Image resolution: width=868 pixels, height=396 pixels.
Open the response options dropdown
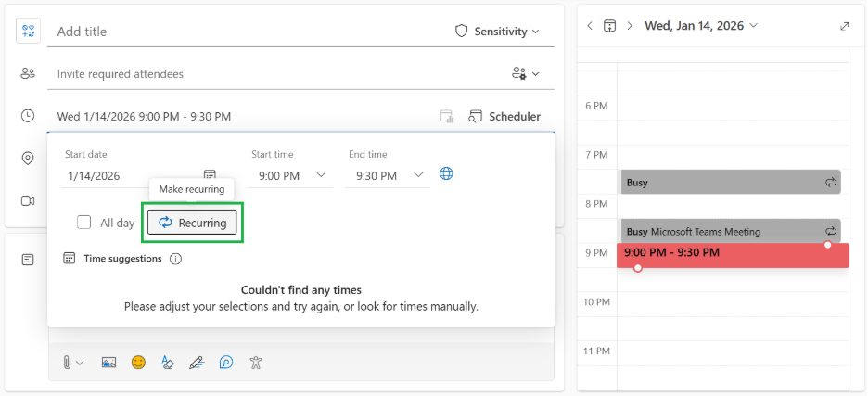coord(525,73)
